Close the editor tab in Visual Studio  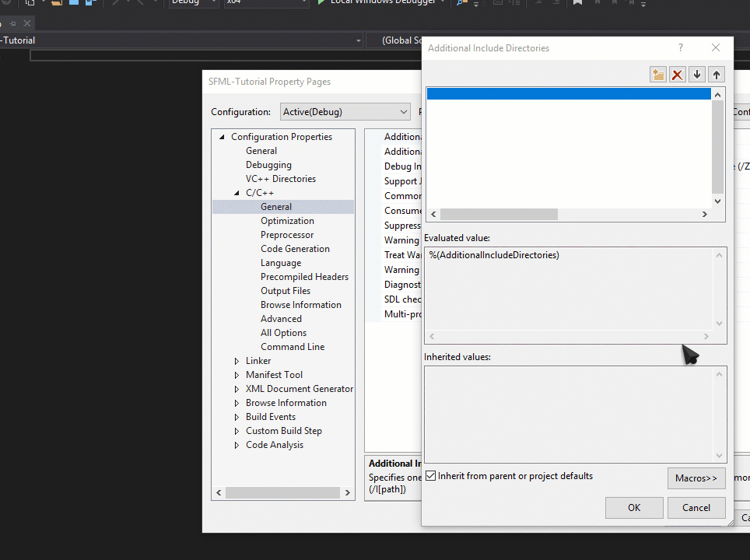(27, 23)
